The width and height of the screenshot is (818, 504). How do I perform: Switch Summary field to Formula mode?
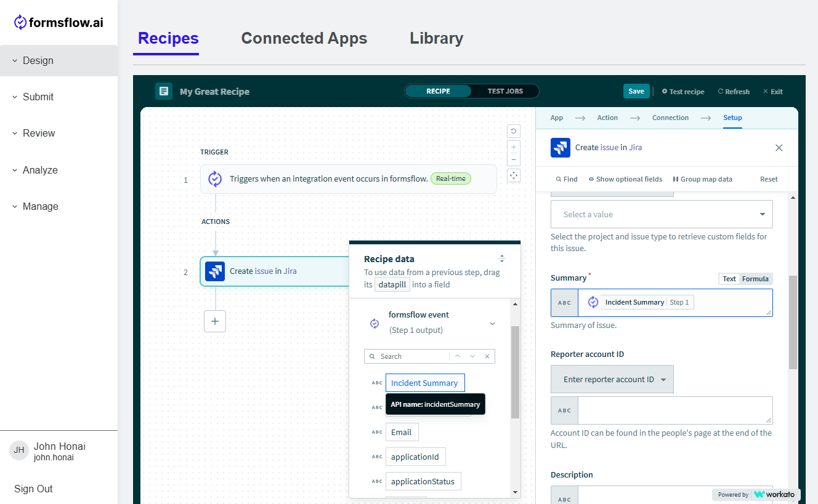click(x=755, y=279)
